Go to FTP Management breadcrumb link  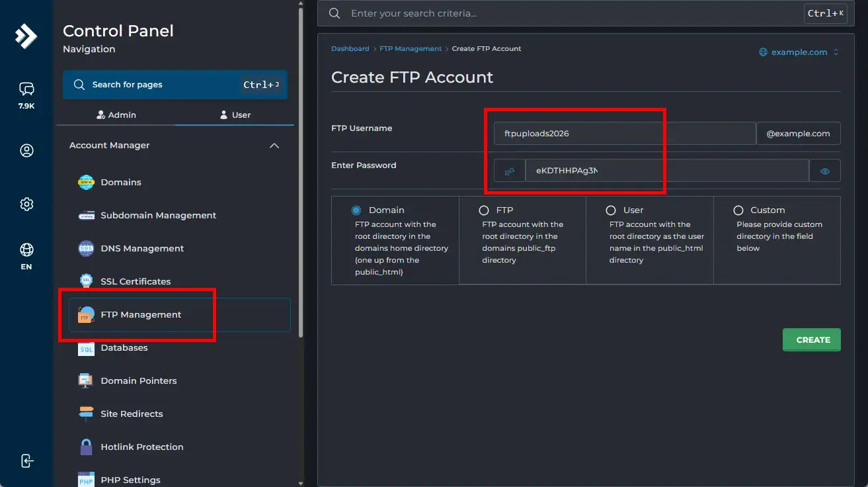click(x=411, y=49)
